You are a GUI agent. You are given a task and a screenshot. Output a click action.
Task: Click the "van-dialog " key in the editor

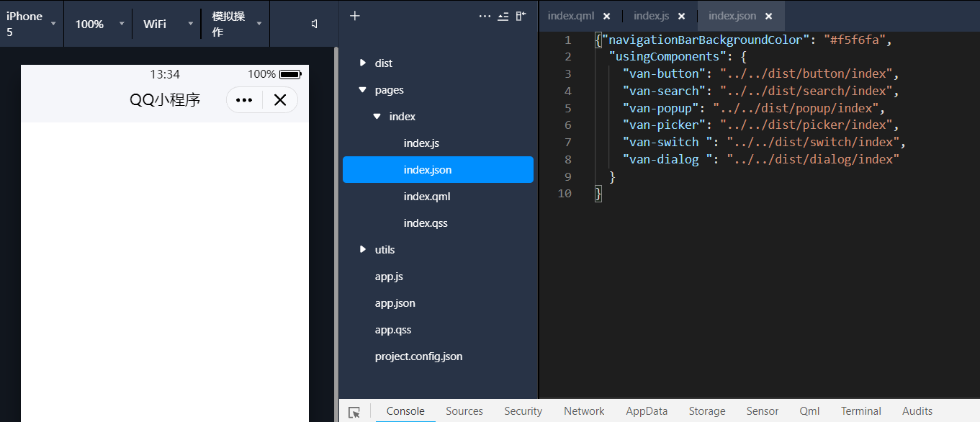668,159
